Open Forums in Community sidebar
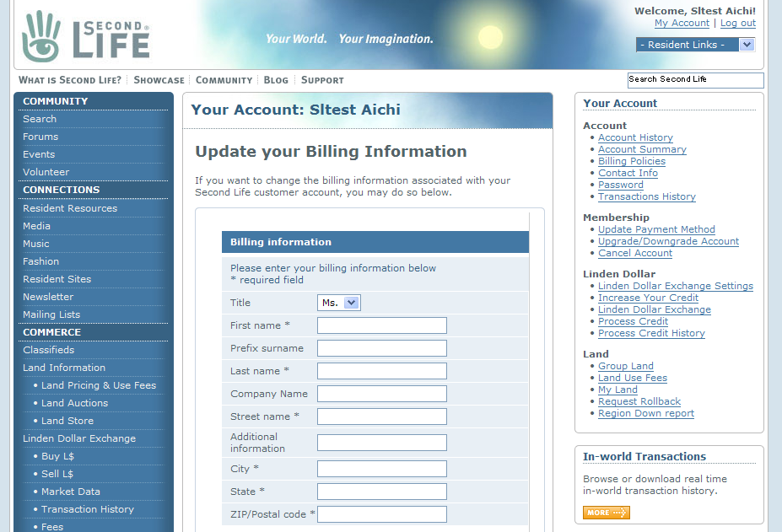782x532 pixels. pos(40,137)
